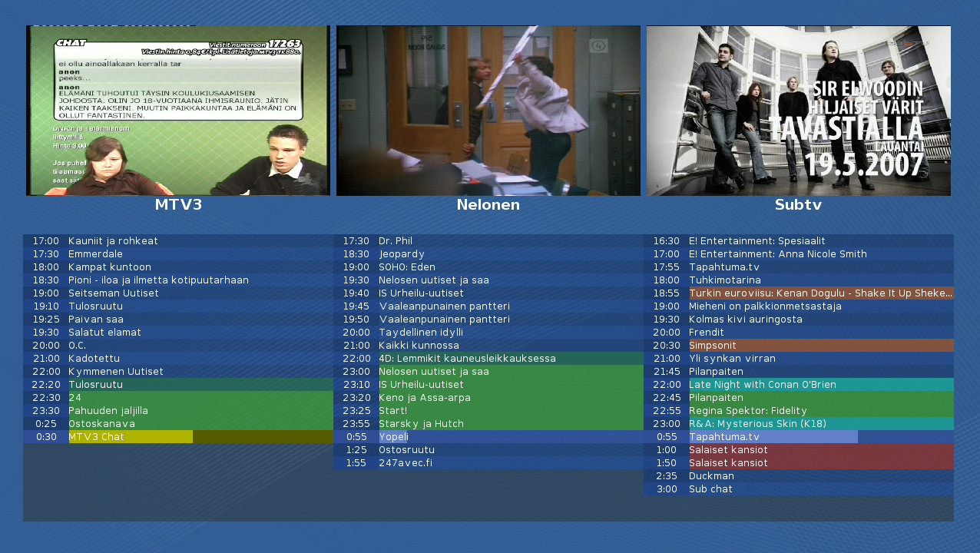Choose Vaaleanpunainen pantteri at 19:50
980x553 pixels.
coord(488,320)
